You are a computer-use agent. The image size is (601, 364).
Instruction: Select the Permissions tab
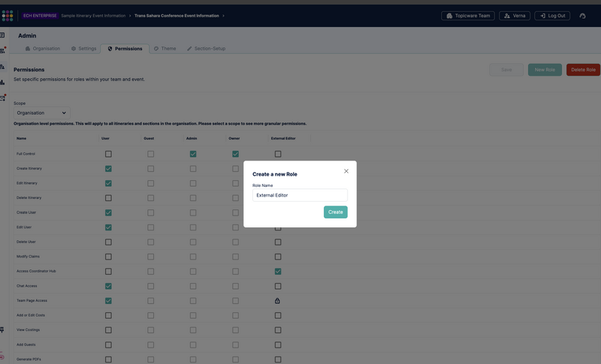tap(125, 49)
